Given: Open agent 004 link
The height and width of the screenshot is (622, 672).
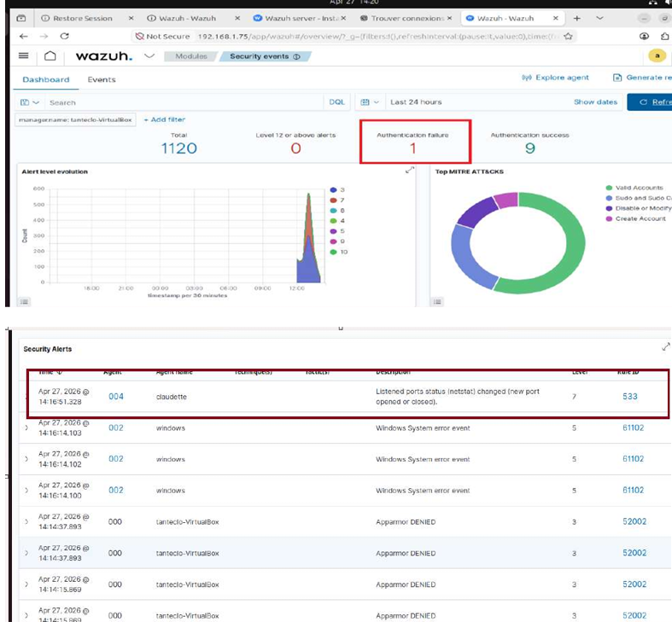Looking at the screenshot, I should [116, 396].
